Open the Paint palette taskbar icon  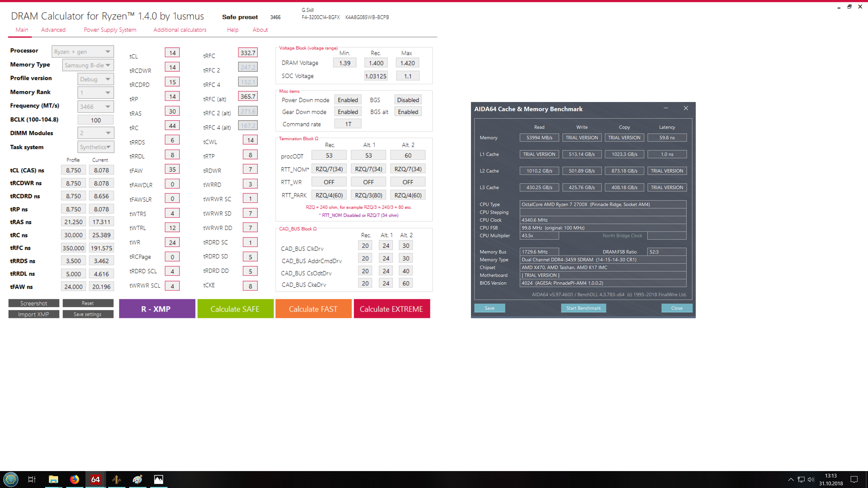(x=137, y=479)
